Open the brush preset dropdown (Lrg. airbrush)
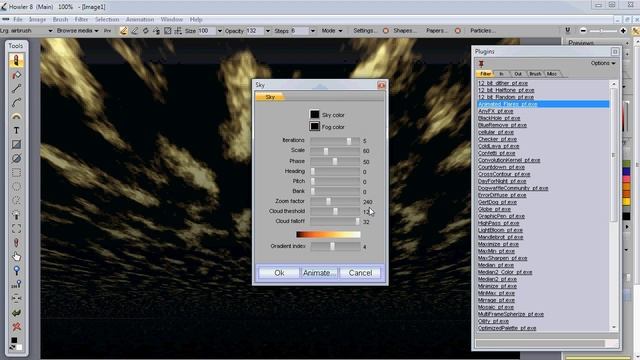The height and width of the screenshot is (360, 640). click(50, 31)
